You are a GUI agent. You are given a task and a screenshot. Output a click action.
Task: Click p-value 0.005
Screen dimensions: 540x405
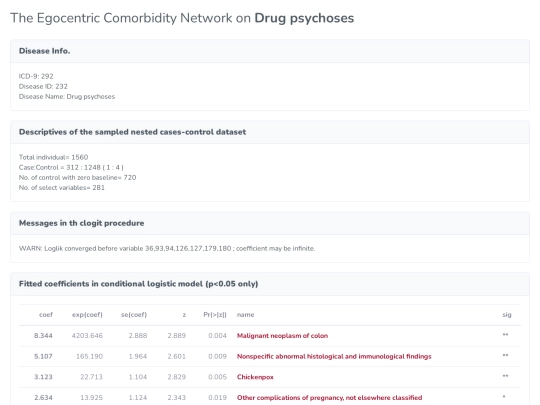tap(218, 377)
